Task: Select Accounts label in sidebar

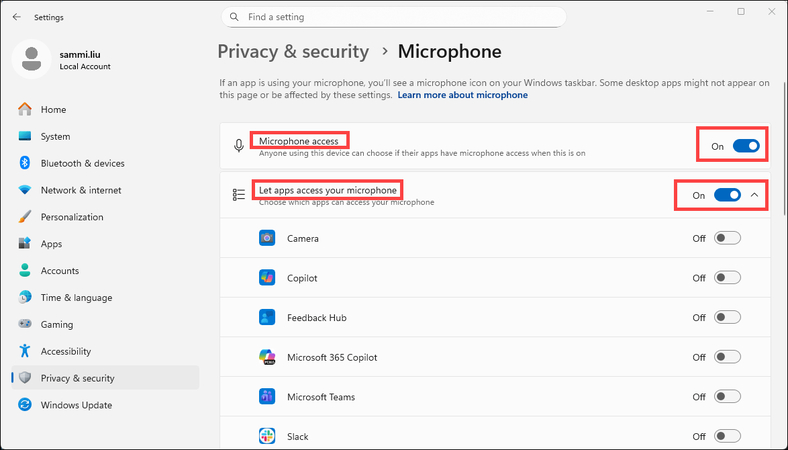Action: pyautogui.click(x=60, y=271)
